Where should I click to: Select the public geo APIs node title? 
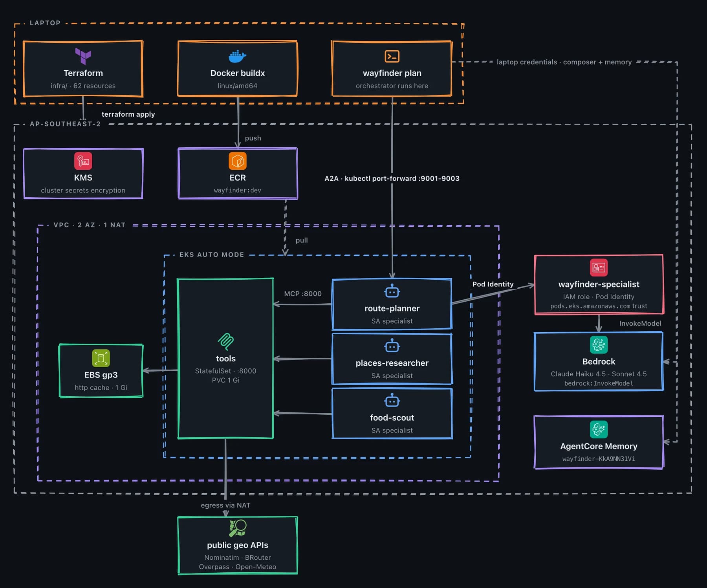coord(238,545)
